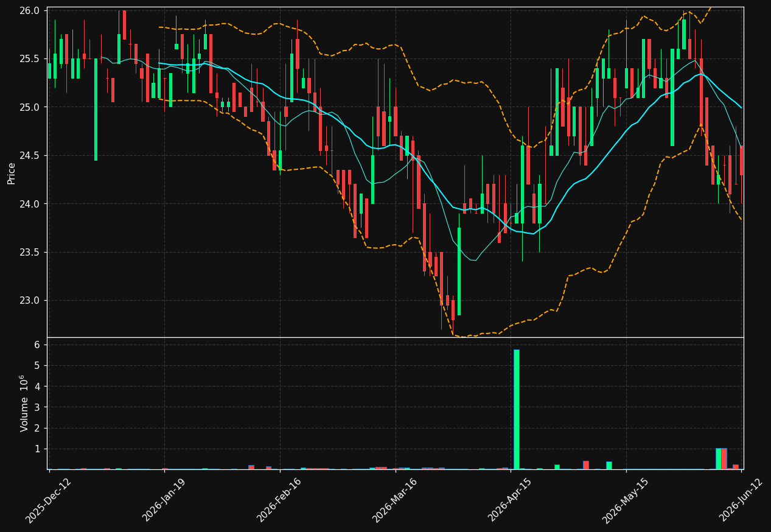Click the volume axis label 6

point(37,345)
